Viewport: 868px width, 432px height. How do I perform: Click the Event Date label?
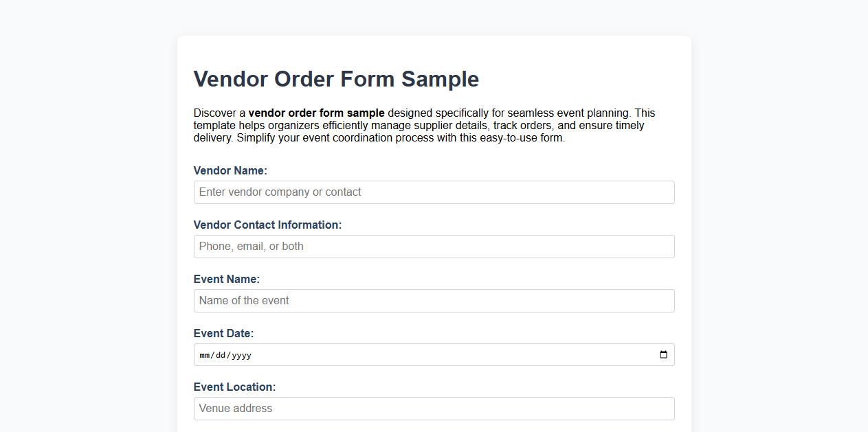(223, 333)
